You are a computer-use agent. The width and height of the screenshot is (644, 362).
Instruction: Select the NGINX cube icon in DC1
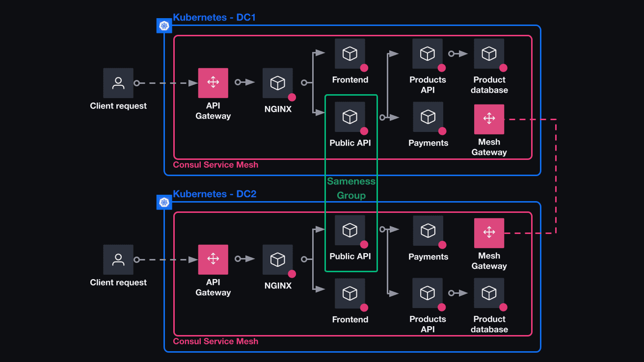pos(278,83)
